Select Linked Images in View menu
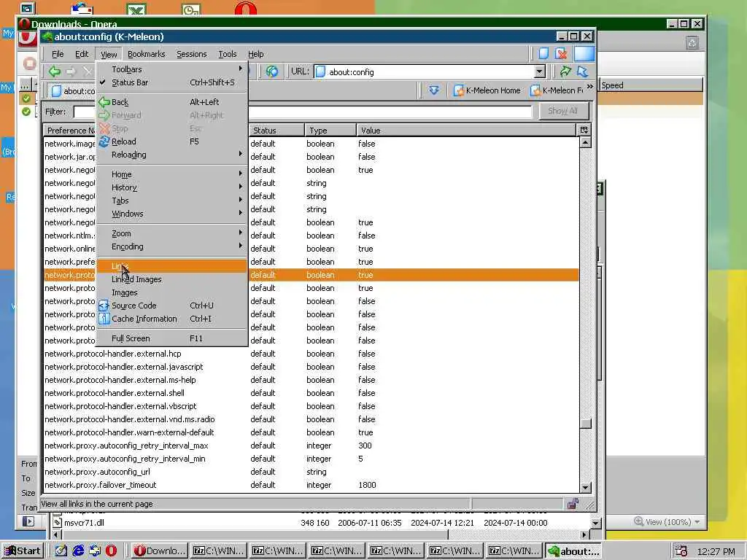747x560 pixels. [171, 279]
